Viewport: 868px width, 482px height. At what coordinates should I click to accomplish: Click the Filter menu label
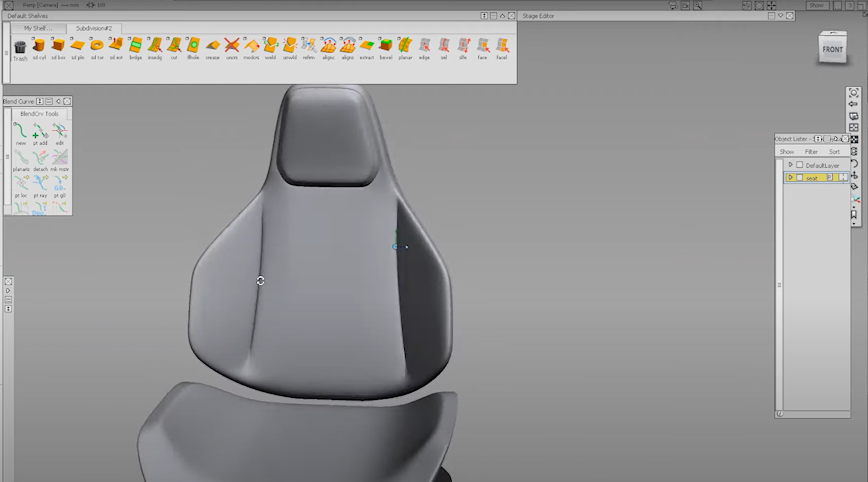click(x=811, y=152)
